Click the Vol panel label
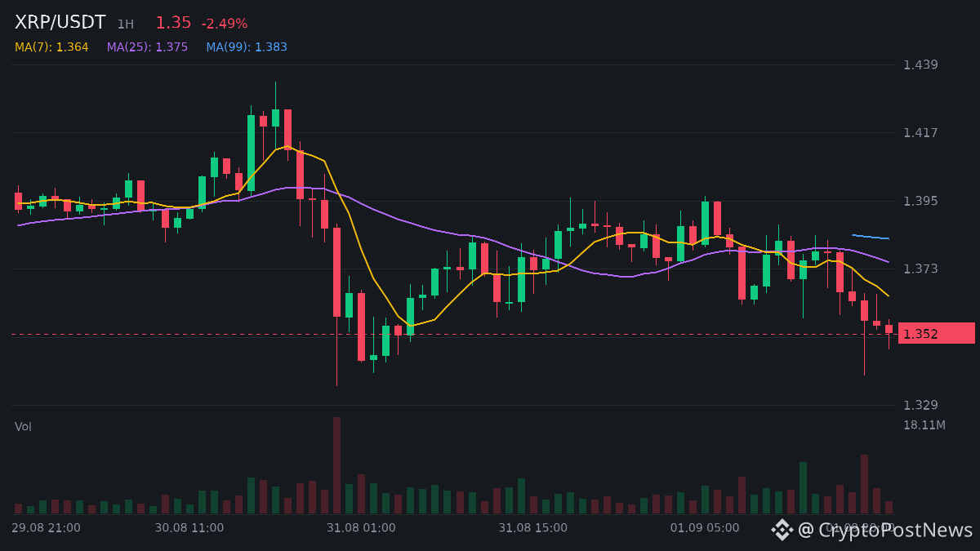 click(x=23, y=426)
